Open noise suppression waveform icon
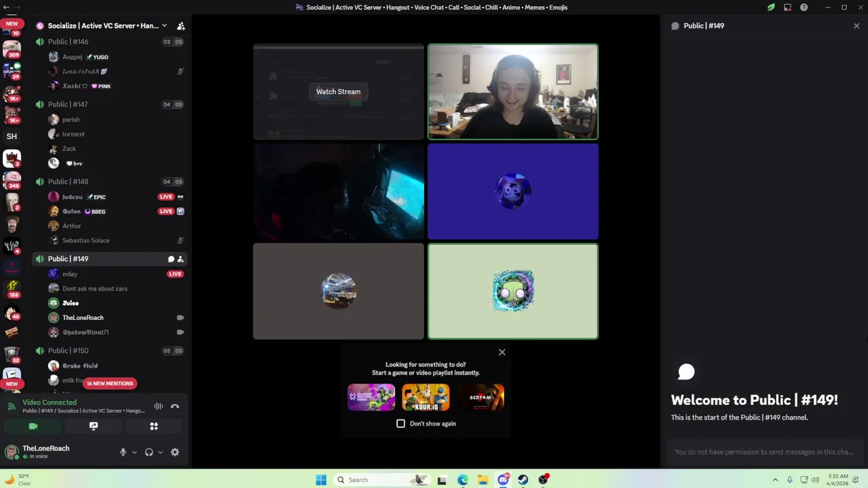868x488 pixels. coord(158,407)
